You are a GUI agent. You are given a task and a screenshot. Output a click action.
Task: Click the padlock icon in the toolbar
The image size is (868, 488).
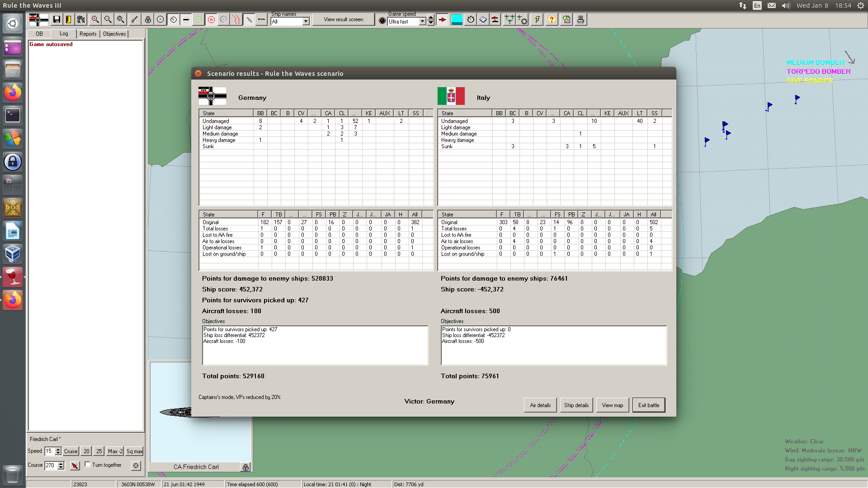point(148,19)
